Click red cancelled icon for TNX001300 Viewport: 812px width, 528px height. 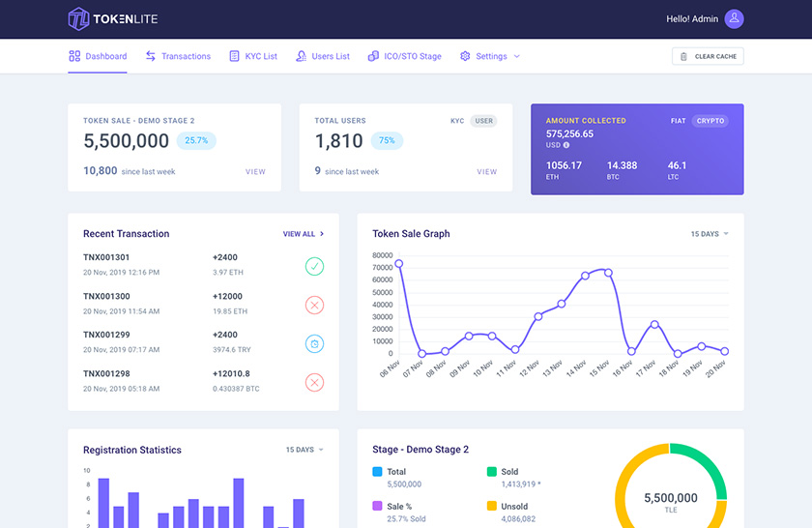click(314, 306)
